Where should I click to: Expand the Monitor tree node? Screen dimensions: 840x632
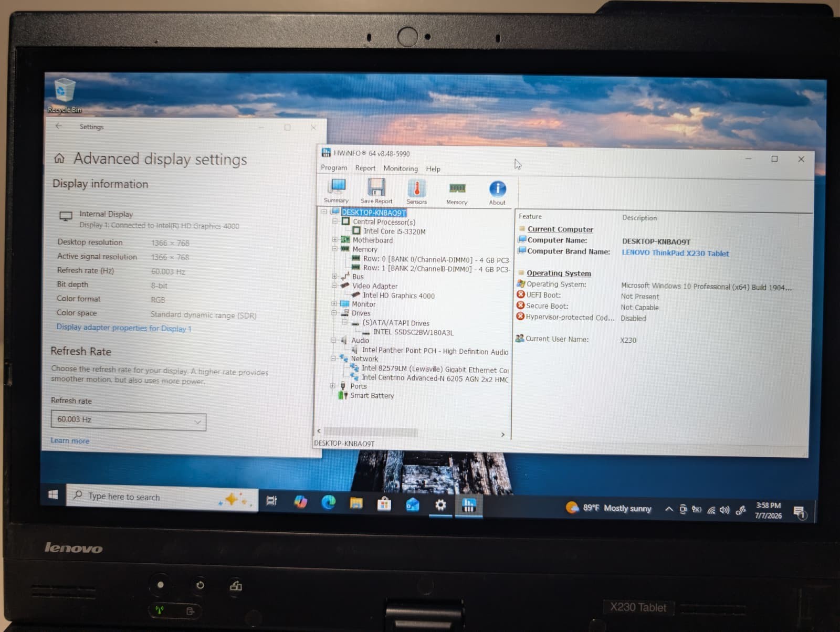point(333,304)
